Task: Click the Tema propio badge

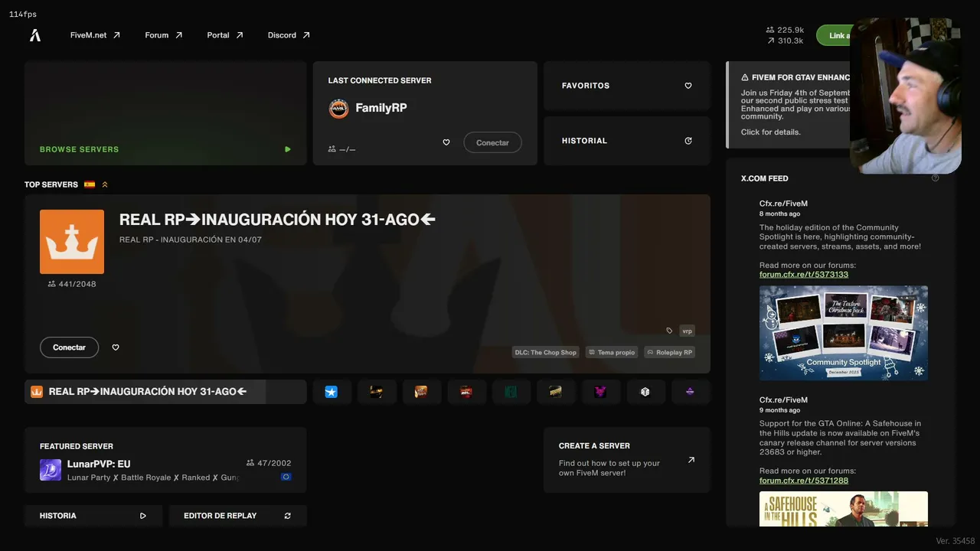Action: 612,352
